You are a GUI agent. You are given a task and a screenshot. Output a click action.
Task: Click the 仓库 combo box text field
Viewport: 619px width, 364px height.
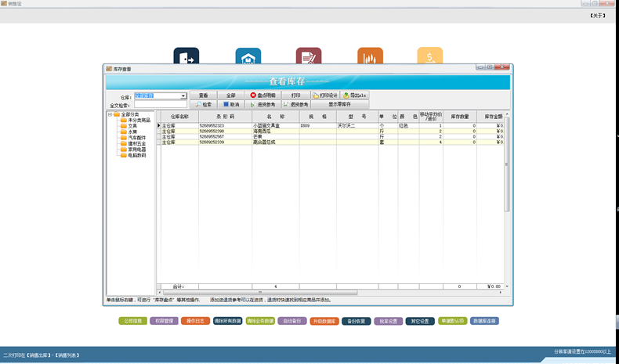[157, 96]
